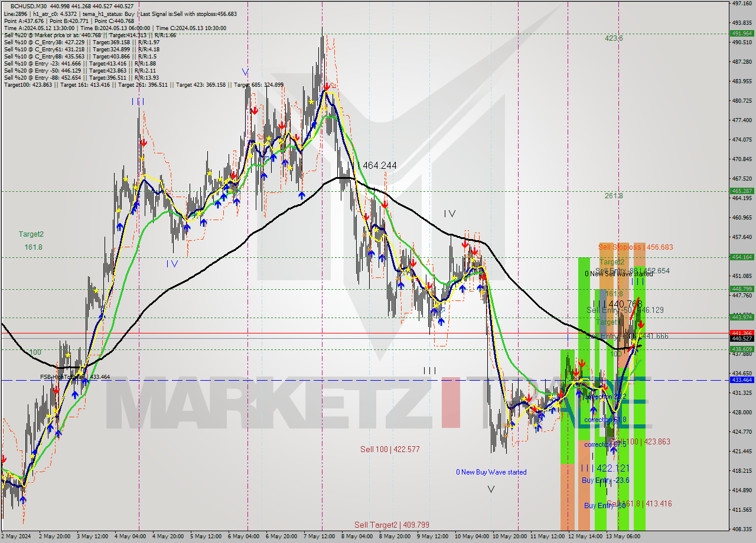Click the '0 New Sell Wave started' label

[x=618, y=274]
